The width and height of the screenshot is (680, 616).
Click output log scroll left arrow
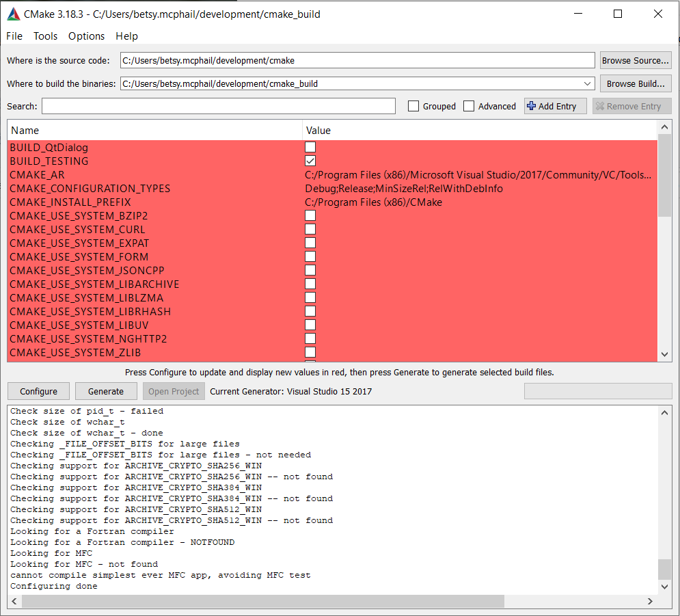[14, 601]
